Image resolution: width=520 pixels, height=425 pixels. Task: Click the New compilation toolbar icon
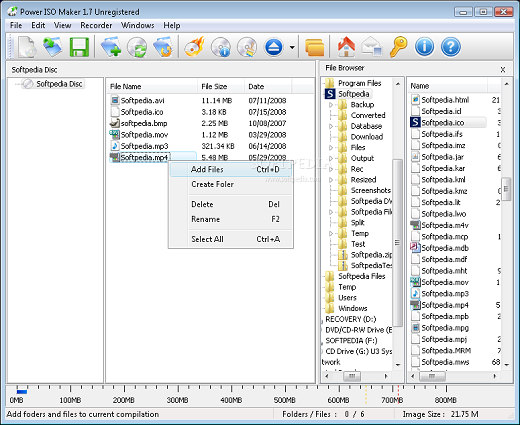tap(27, 47)
